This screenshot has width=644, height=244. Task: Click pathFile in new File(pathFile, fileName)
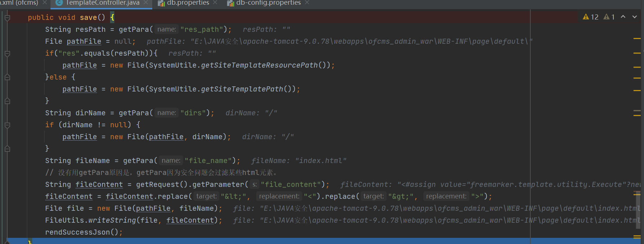coord(153,208)
